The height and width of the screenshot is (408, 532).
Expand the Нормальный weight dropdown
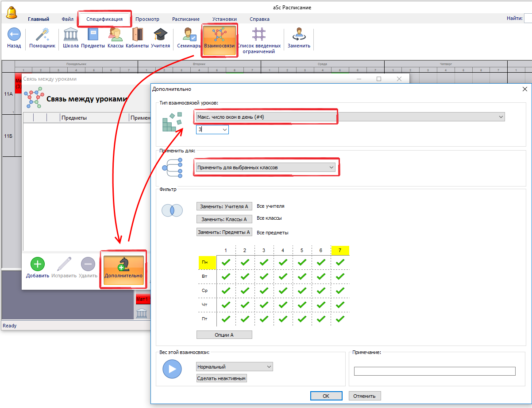point(269,367)
